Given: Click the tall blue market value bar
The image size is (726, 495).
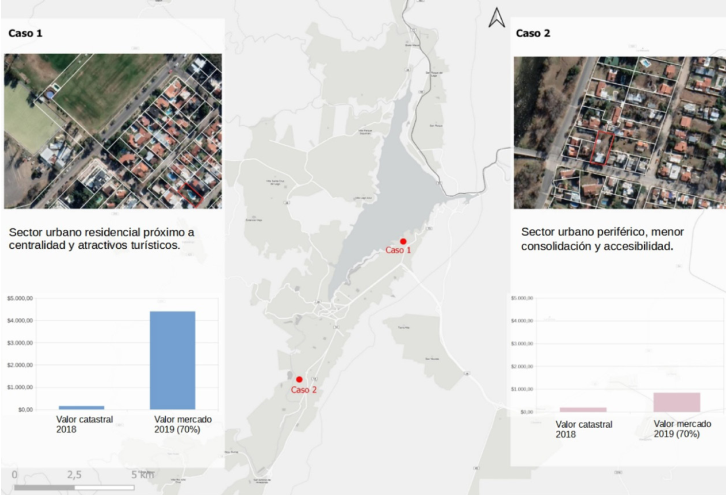Looking at the screenshot, I should pyautogui.click(x=172, y=360).
